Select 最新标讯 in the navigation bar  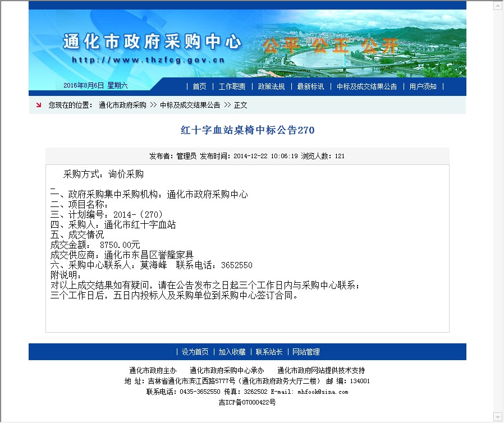(310, 86)
